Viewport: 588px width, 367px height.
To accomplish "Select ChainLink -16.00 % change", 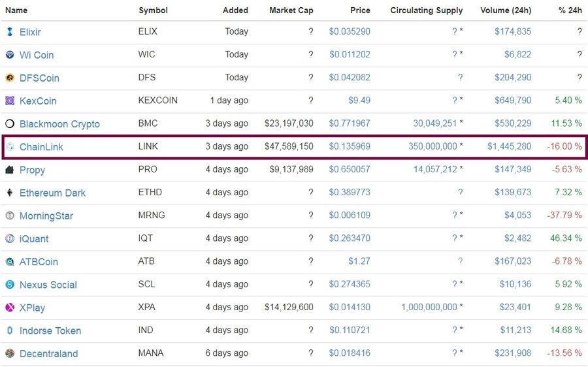I will [x=564, y=146].
